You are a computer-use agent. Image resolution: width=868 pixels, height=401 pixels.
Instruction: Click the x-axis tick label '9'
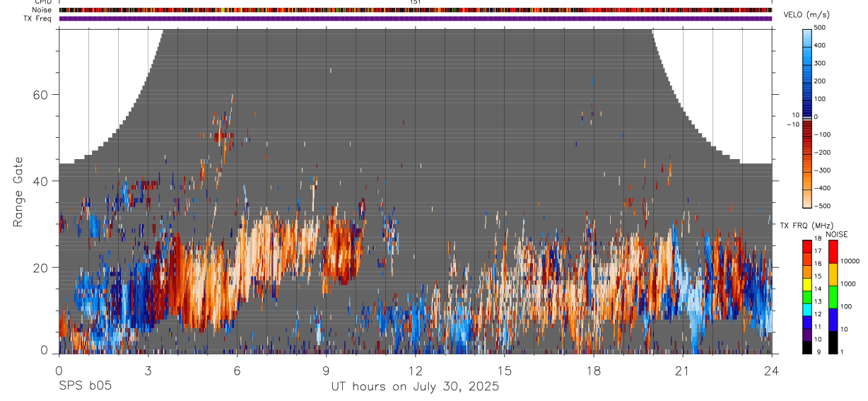pos(326,370)
